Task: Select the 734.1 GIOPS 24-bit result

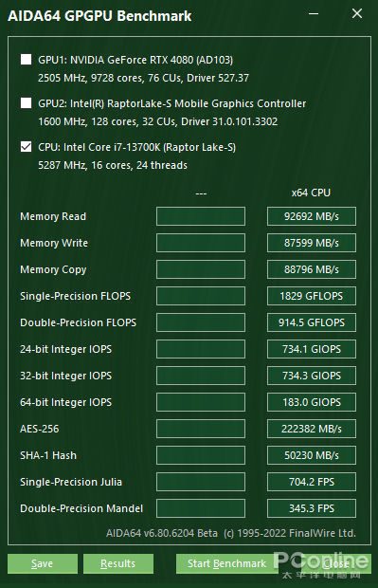Action: pos(312,349)
